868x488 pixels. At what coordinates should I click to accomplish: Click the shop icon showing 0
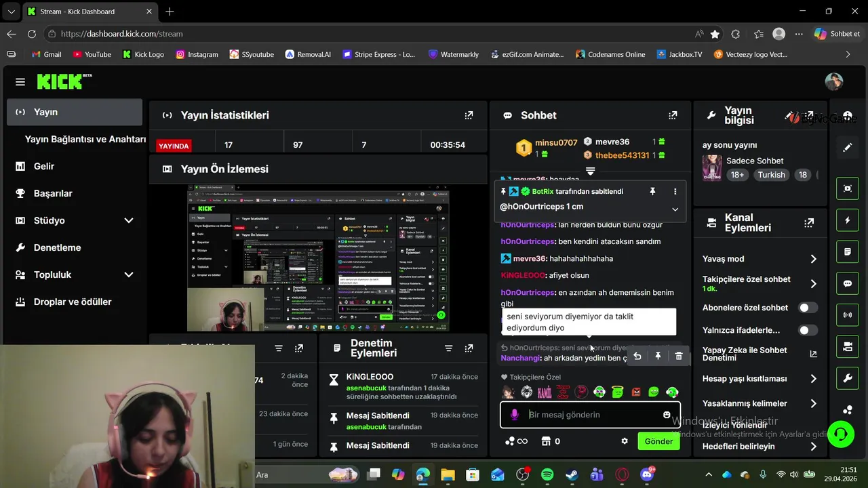(550, 441)
